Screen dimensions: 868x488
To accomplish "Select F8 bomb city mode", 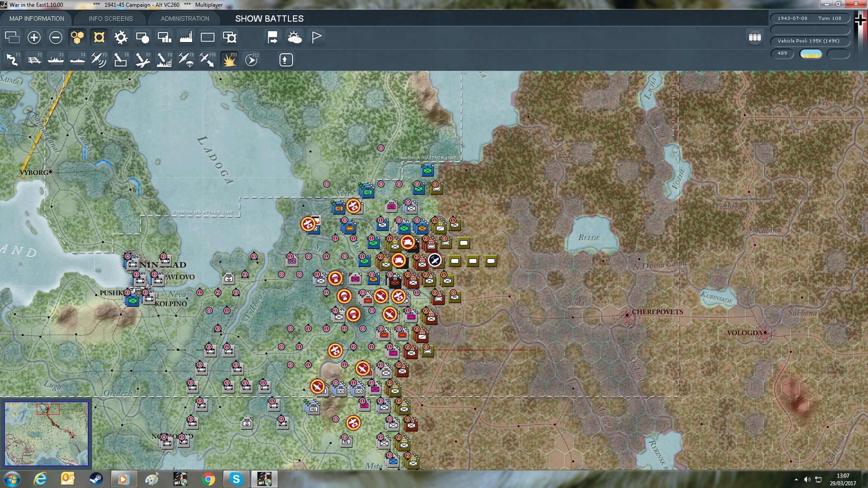I will point(164,60).
